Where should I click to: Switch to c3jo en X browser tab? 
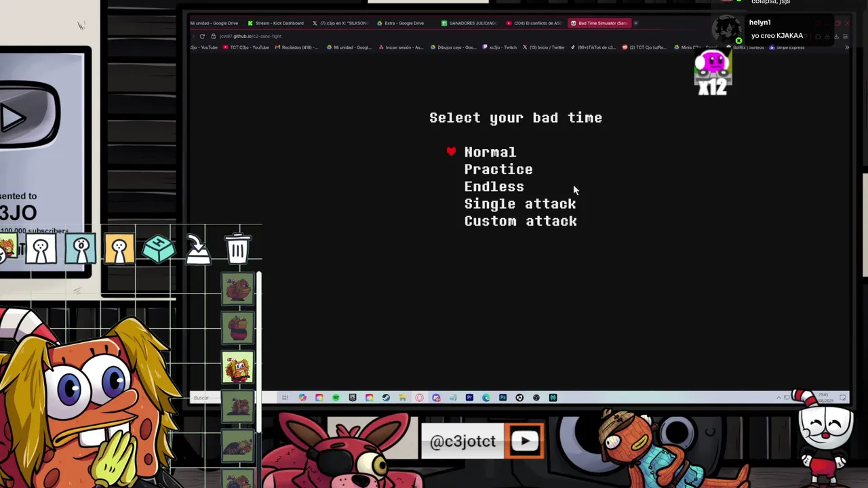[340, 23]
